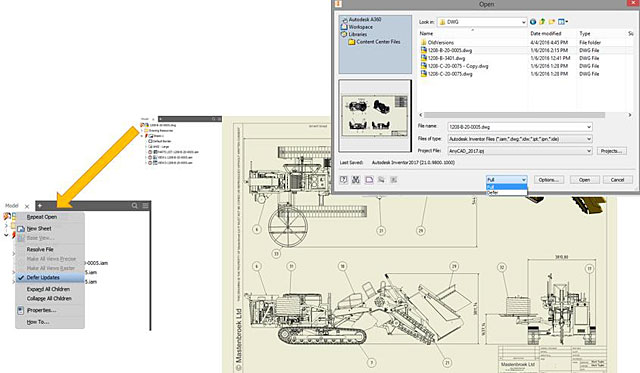The height and width of the screenshot is (373, 640).
Task: Open the browser panel hamburger menu
Action: pos(145,206)
